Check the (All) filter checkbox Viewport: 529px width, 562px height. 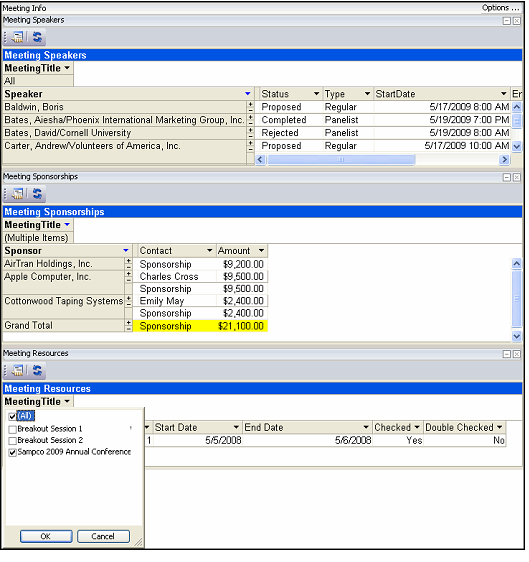[12, 416]
